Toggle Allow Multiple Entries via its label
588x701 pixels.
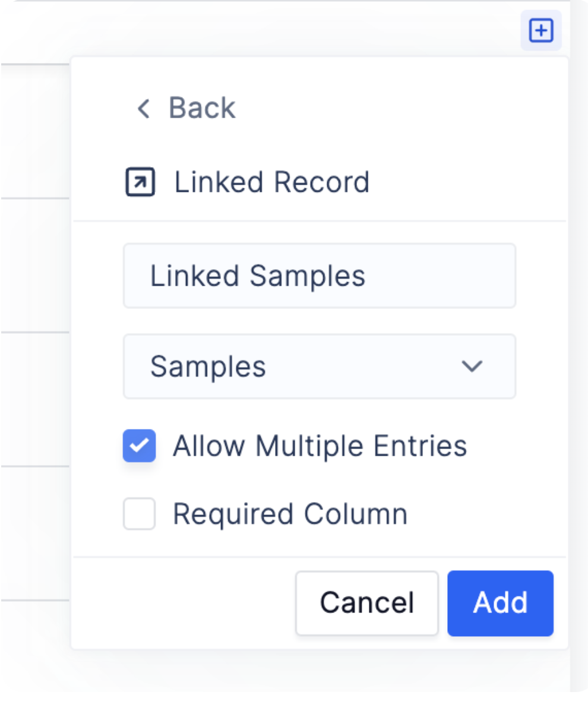pyautogui.click(x=320, y=446)
